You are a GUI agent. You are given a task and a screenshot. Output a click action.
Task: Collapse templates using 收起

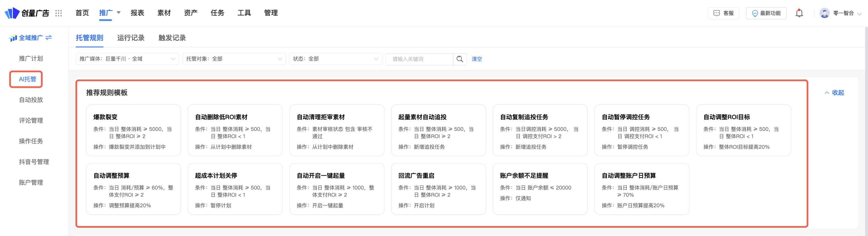pyautogui.click(x=834, y=92)
